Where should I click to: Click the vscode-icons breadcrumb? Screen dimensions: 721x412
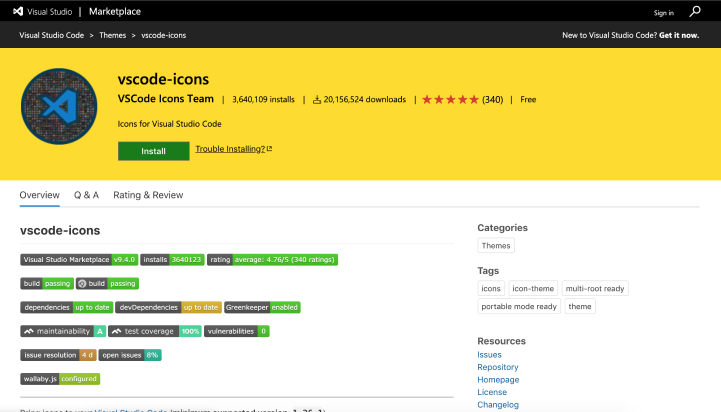tap(164, 35)
